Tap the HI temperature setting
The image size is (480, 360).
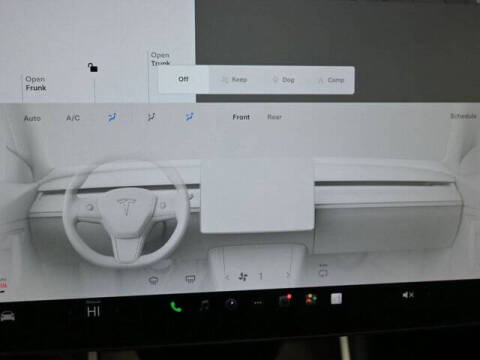click(x=93, y=312)
